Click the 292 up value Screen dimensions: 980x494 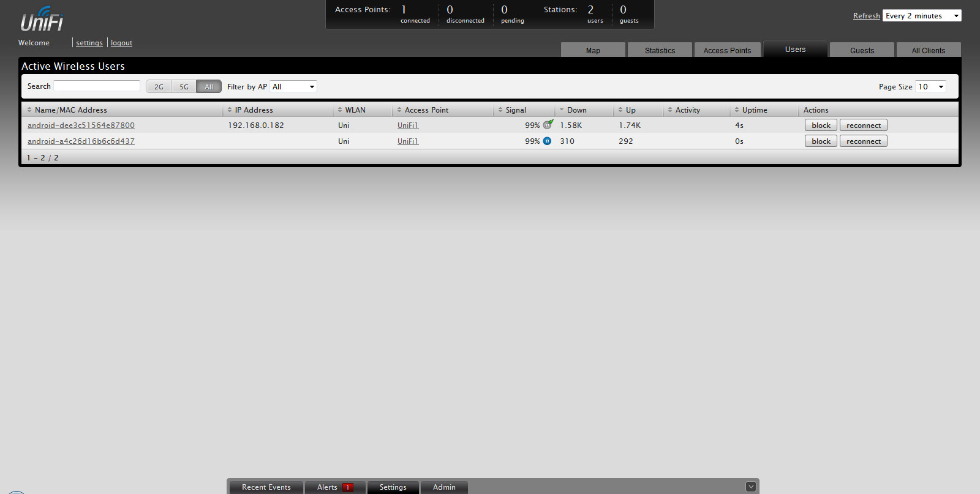pyautogui.click(x=626, y=141)
